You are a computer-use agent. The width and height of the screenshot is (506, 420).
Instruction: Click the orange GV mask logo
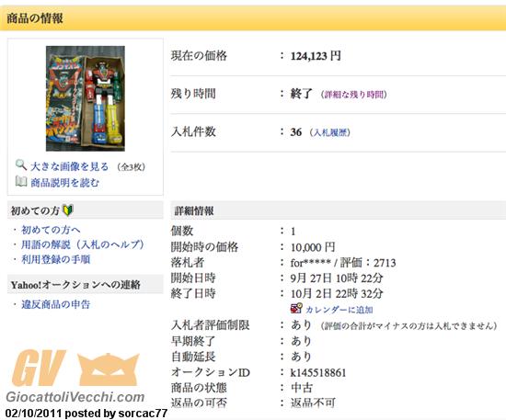[x=75, y=369]
